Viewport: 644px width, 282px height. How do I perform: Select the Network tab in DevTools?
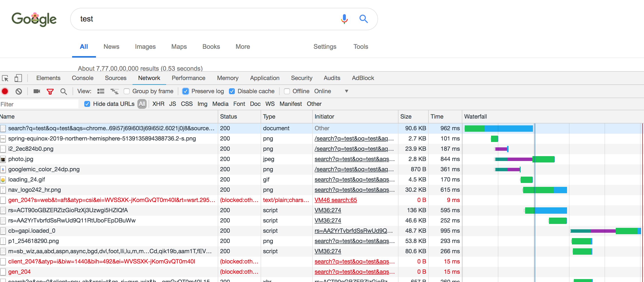[x=149, y=79]
